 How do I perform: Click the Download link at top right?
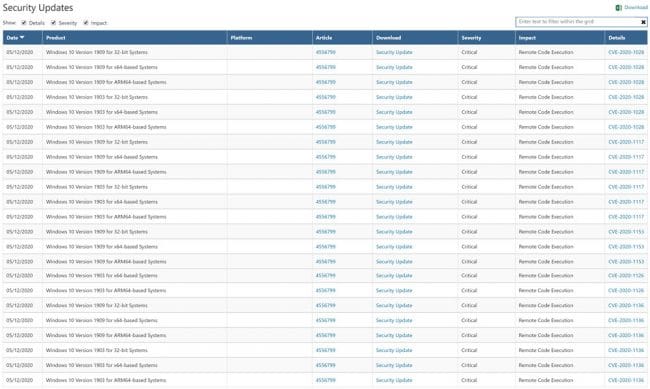pyautogui.click(x=636, y=7)
